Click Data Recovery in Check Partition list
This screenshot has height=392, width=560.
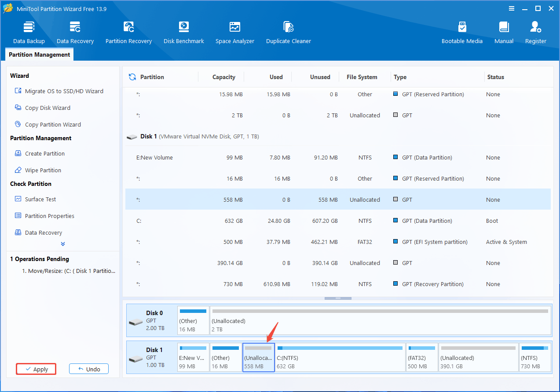click(x=38, y=232)
